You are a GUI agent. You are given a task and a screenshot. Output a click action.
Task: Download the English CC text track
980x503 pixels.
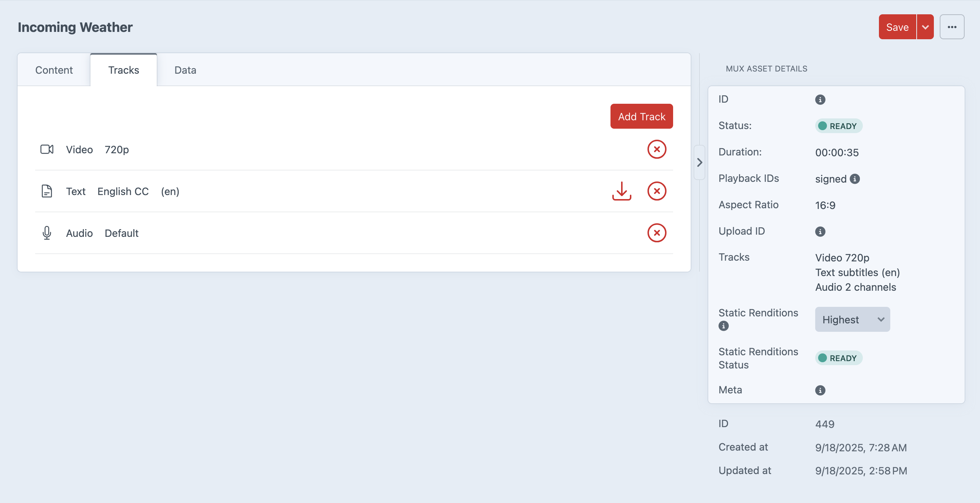click(x=621, y=191)
